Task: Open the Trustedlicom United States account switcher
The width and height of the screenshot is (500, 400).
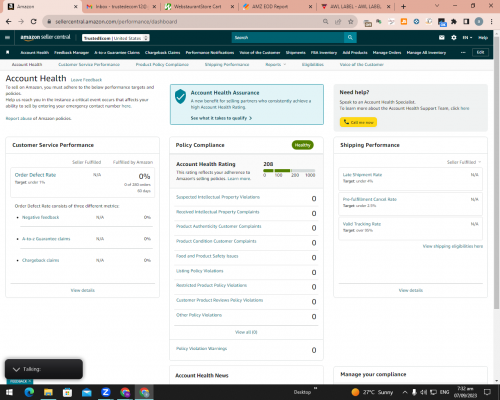Action: coord(116,38)
